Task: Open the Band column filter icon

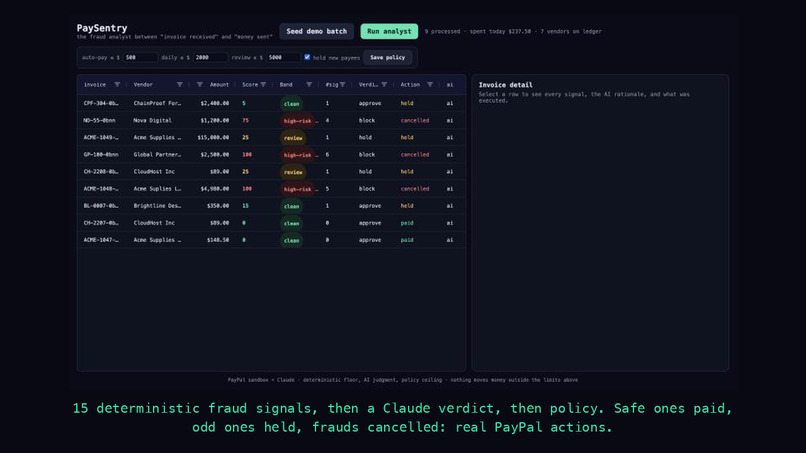Action: pos(309,85)
